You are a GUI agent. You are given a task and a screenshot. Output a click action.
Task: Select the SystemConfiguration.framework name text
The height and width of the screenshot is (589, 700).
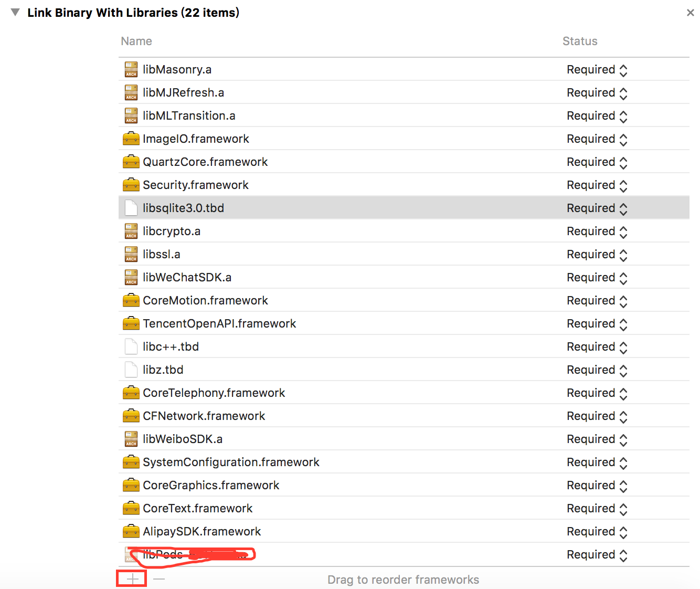pyautogui.click(x=231, y=462)
